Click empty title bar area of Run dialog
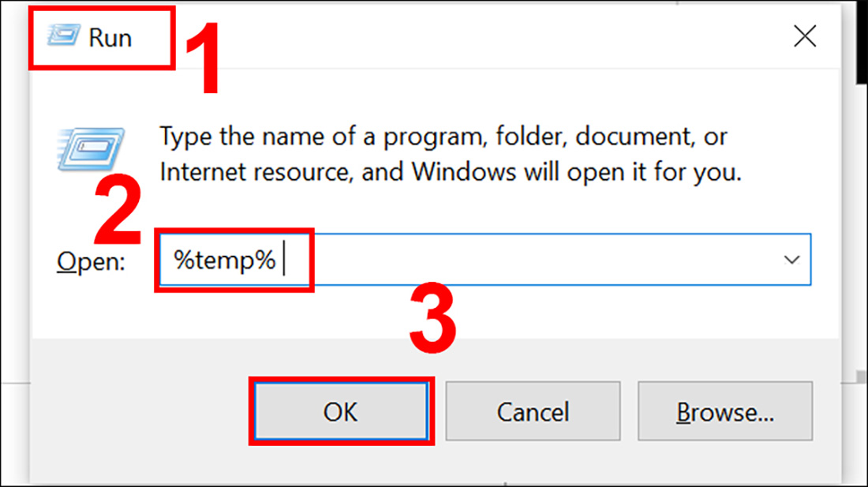The height and width of the screenshot is (487, 868). [x=473, y=37]
